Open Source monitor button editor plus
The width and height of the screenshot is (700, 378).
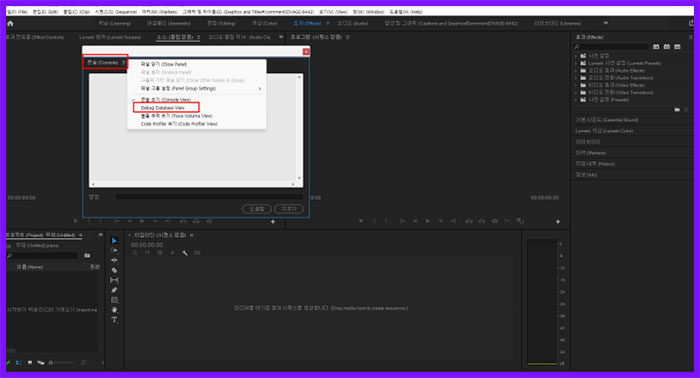tap(273, 221)
